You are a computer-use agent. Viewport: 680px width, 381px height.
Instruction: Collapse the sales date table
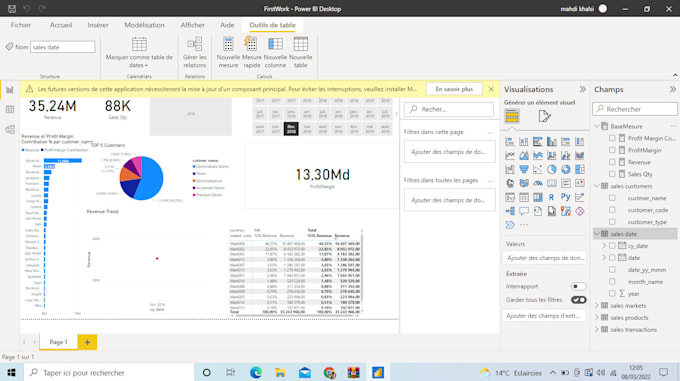(597, 234)
